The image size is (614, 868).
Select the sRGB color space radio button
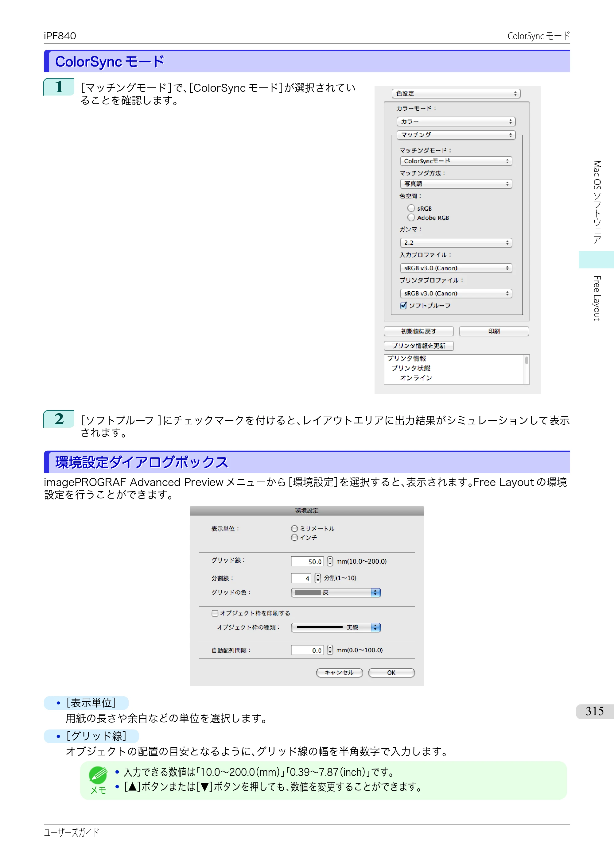pyautogui.click(x=411, y=208)
